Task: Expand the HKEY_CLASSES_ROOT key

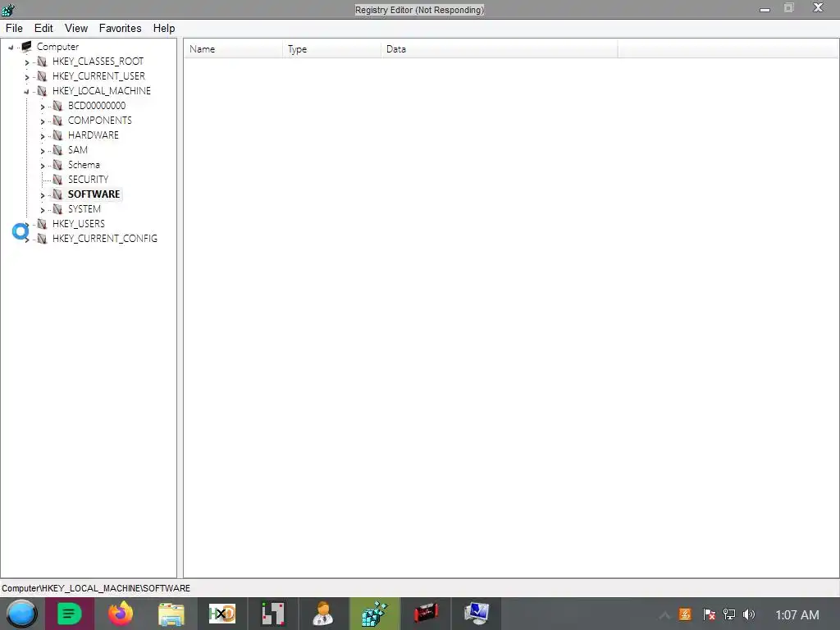Action: point(27,62)
